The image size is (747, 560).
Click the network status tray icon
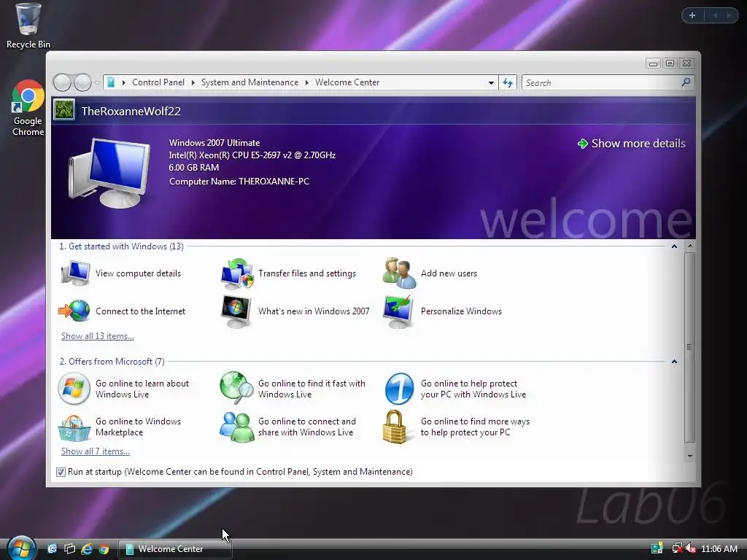[677, 548]
